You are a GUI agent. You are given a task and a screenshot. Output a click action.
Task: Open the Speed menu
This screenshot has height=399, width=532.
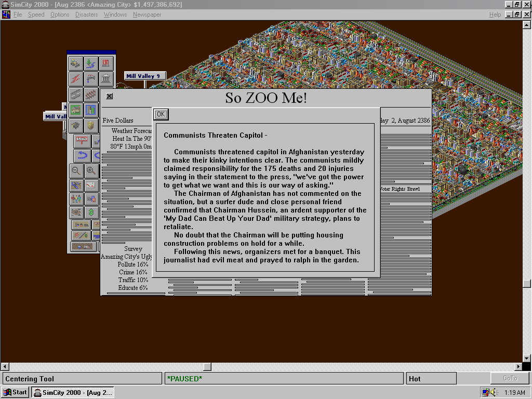(x=36, y=15)
